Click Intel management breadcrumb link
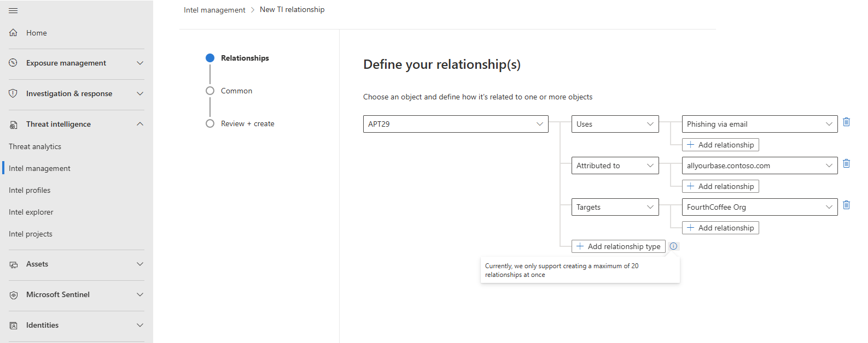This screenshot has width=868, height=343. (214, 10)
